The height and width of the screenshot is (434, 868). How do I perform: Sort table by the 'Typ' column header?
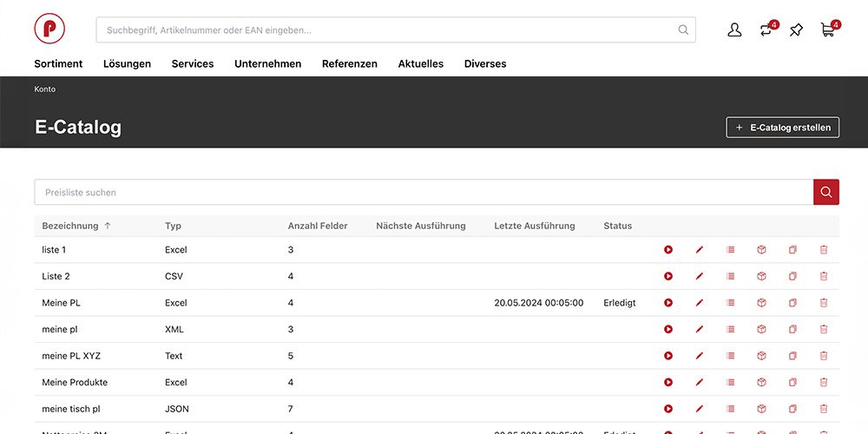pyautogui.click(x=173, y=226)
